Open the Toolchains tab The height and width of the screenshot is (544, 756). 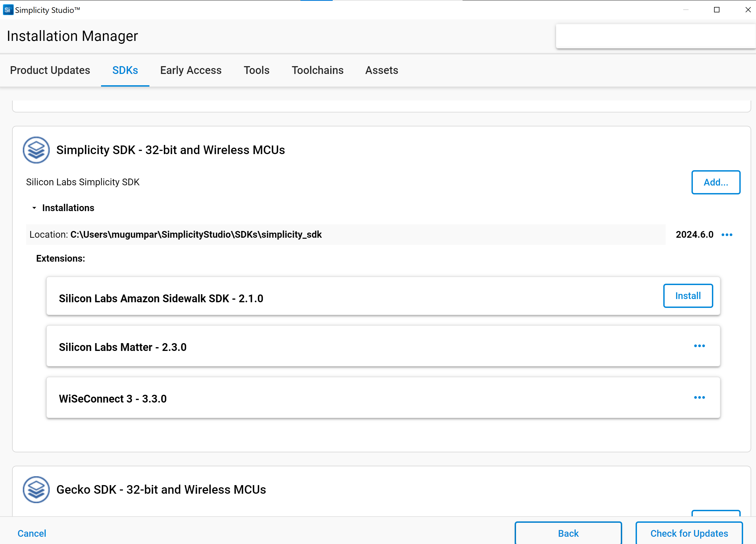point(317,70)
